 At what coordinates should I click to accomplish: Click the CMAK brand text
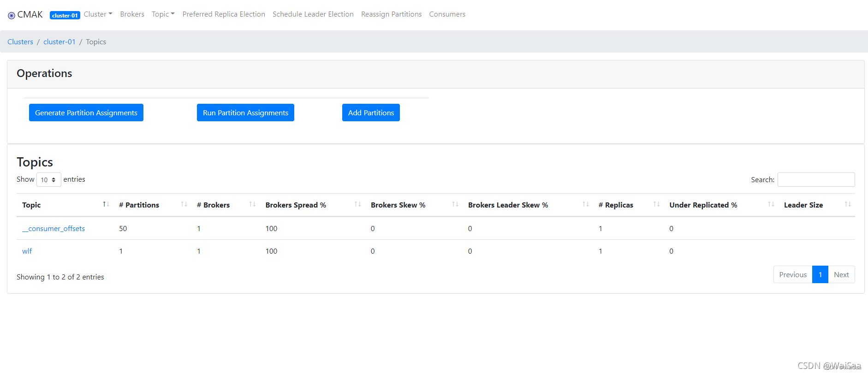tap(30, 14)
